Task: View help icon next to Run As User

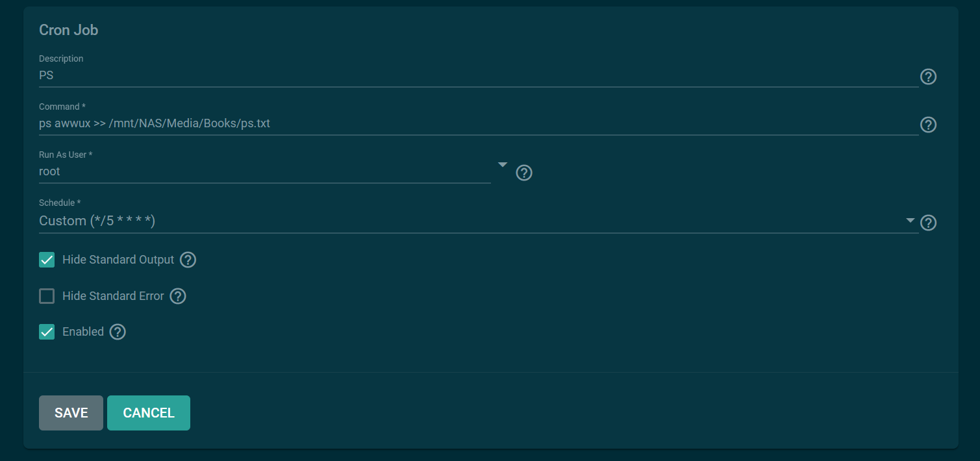Action: coord(523,173)
